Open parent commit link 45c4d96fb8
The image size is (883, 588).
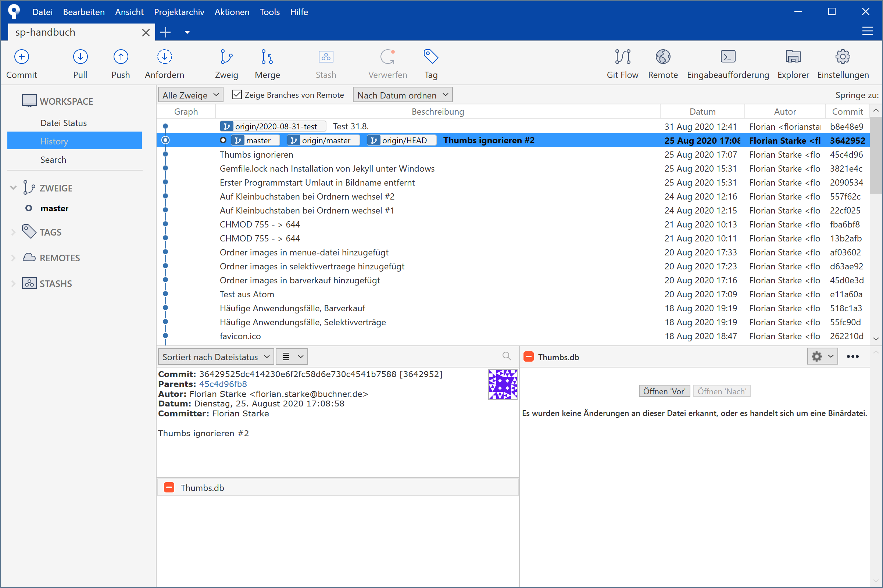(x=223, y=384)
